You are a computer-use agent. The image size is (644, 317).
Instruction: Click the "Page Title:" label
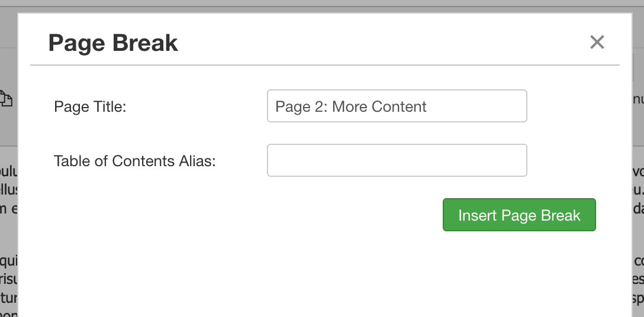90,107
